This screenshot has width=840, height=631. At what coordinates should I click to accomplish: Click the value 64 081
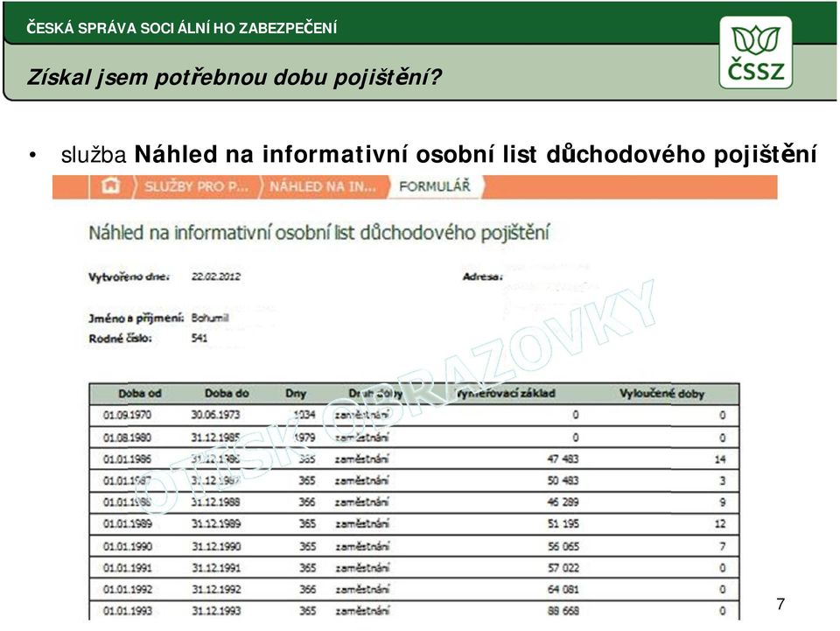point(563,589)
